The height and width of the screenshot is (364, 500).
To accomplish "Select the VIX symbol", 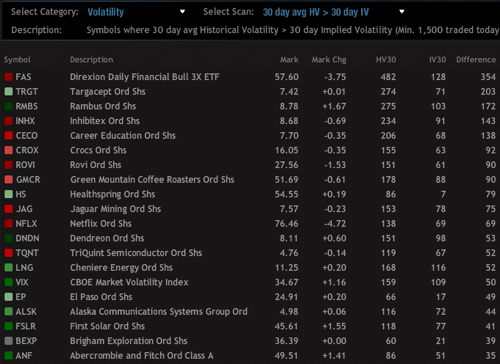I will tap(22, 282).
